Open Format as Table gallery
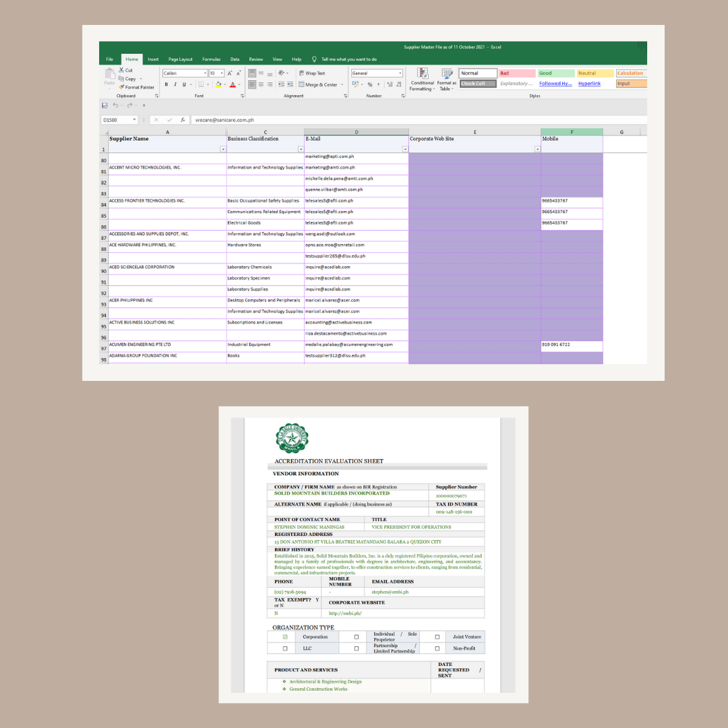The height and width of the screenshot is (728, 728). point(447,80)
